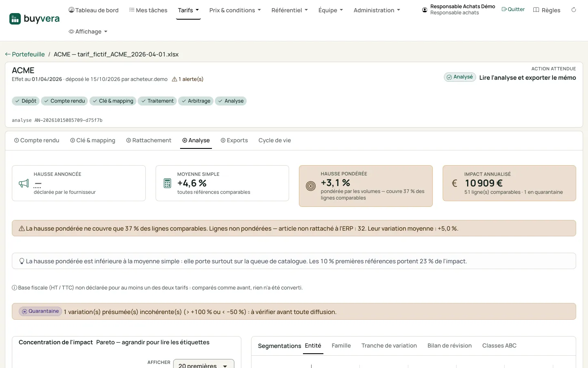588x368 pixels.
Task: Select the Bilan de révision tab
Action: pos(450,346)
